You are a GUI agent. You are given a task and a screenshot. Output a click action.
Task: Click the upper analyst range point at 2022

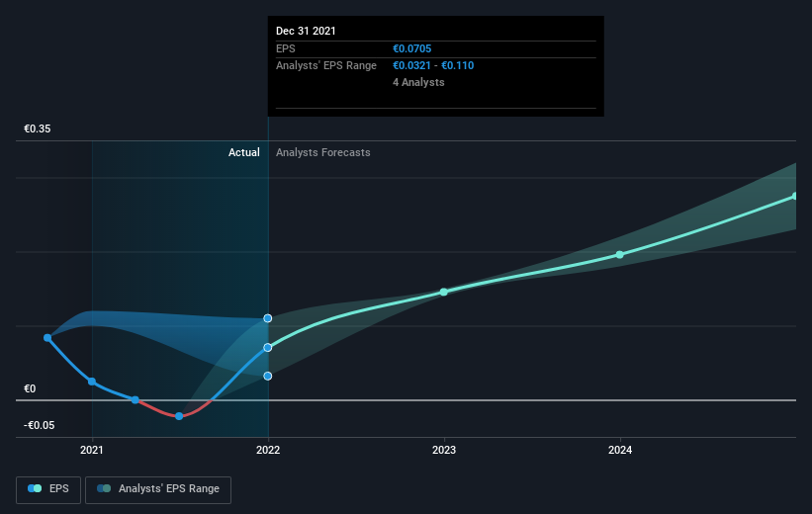coord(268,318)
